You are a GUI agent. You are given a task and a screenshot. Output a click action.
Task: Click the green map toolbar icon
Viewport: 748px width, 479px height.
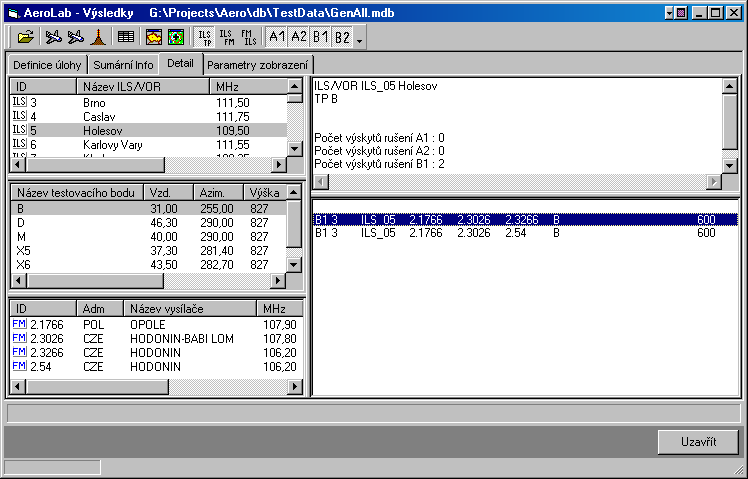coord(175,37)
